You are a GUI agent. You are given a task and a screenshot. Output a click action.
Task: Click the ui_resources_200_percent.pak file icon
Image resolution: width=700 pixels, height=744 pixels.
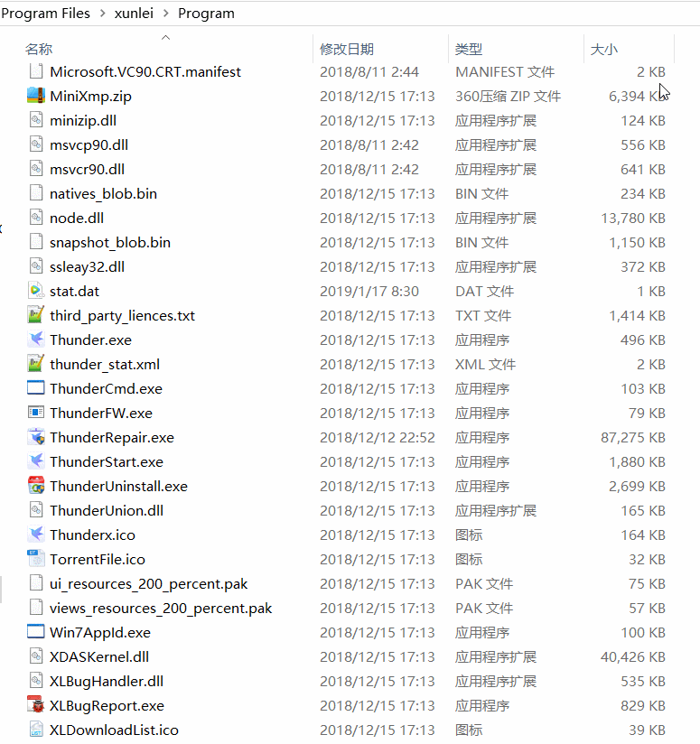point(36,583)
